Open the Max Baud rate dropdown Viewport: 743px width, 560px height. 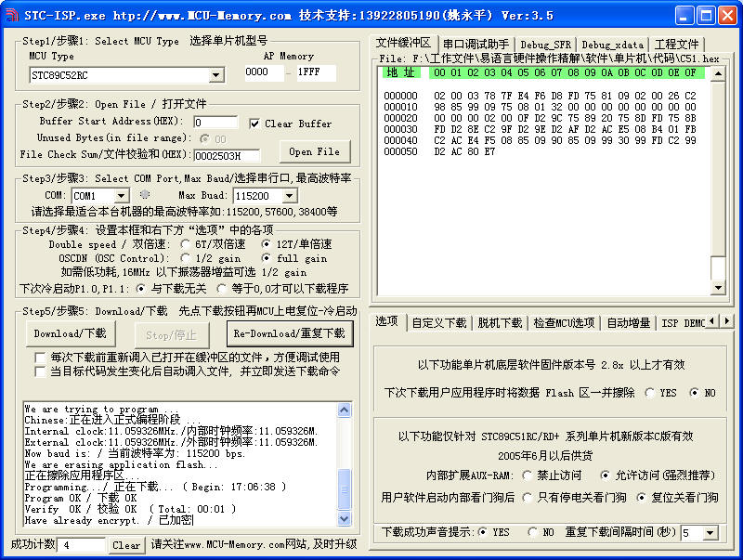[289, 196]
